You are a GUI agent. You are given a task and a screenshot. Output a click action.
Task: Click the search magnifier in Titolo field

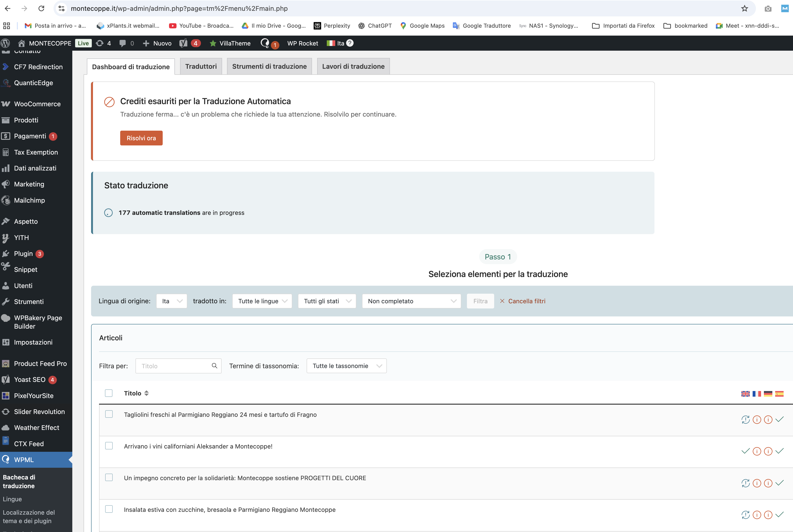tap(214, 366)
